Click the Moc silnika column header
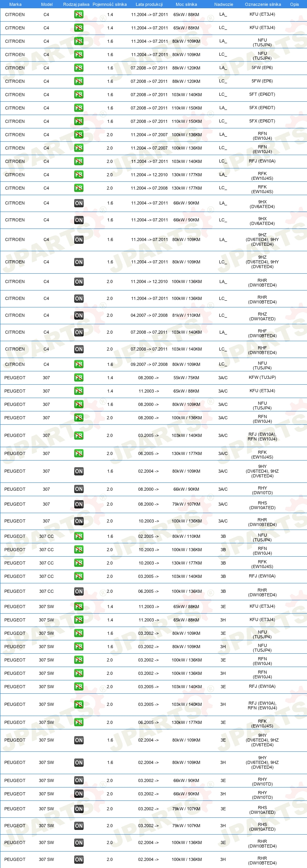 pos(186,4)
